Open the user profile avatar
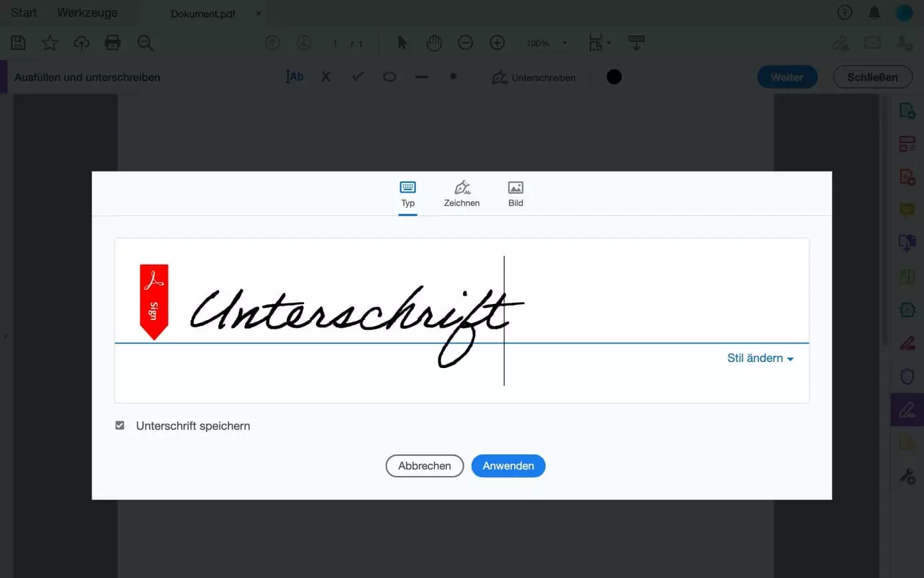 (x=904, y=13)
